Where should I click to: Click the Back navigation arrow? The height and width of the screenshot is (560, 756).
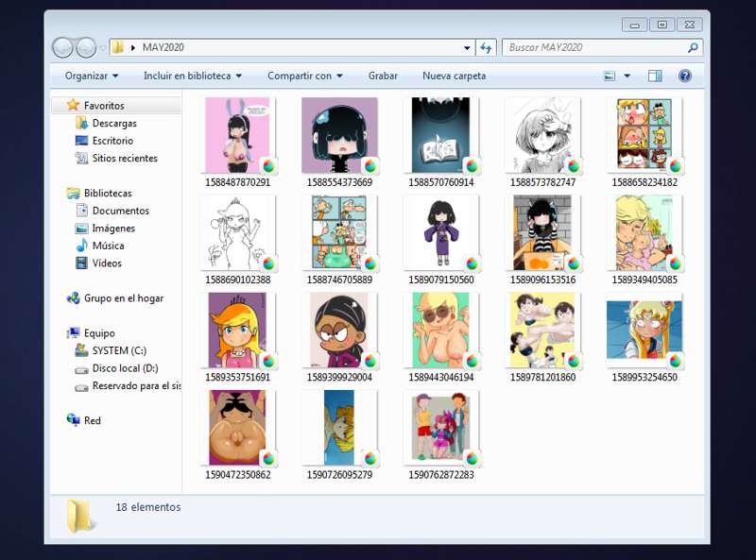pyautogui.click(x=62, y=47)
